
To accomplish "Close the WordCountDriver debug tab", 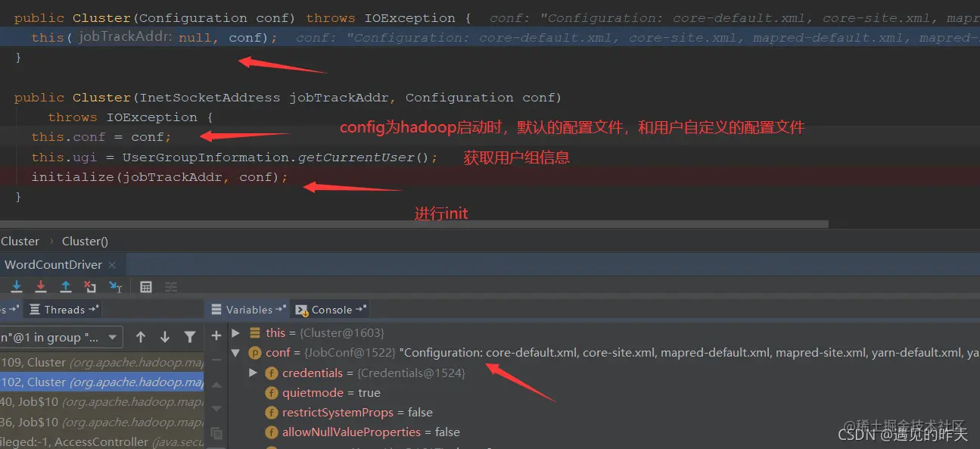I will (x=112, y=265).
